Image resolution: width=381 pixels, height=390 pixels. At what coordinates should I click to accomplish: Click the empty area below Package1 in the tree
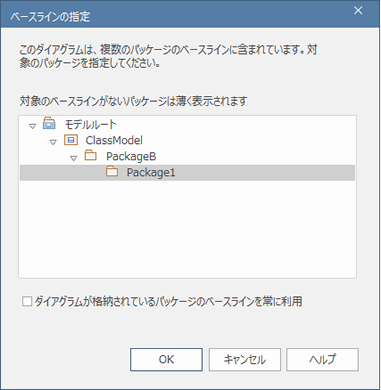187,228
